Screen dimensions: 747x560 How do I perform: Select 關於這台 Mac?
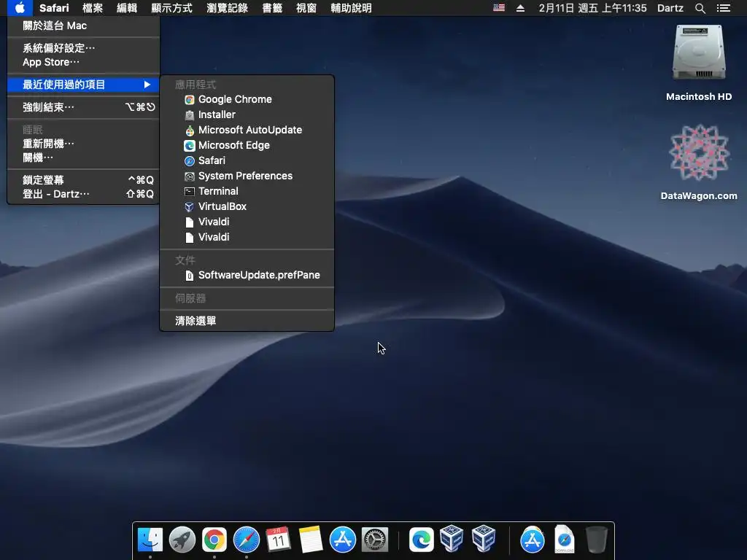pyautogui.click(x=83, y=26)
